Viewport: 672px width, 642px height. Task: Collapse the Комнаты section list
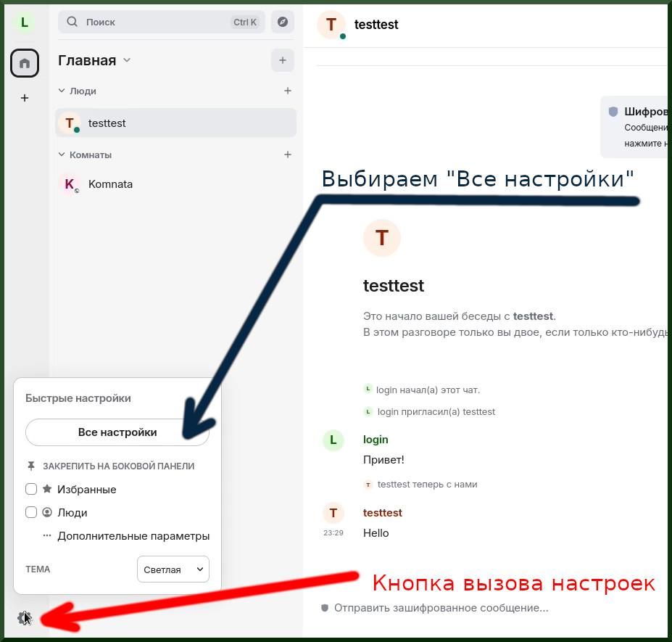tap(62, 155)
